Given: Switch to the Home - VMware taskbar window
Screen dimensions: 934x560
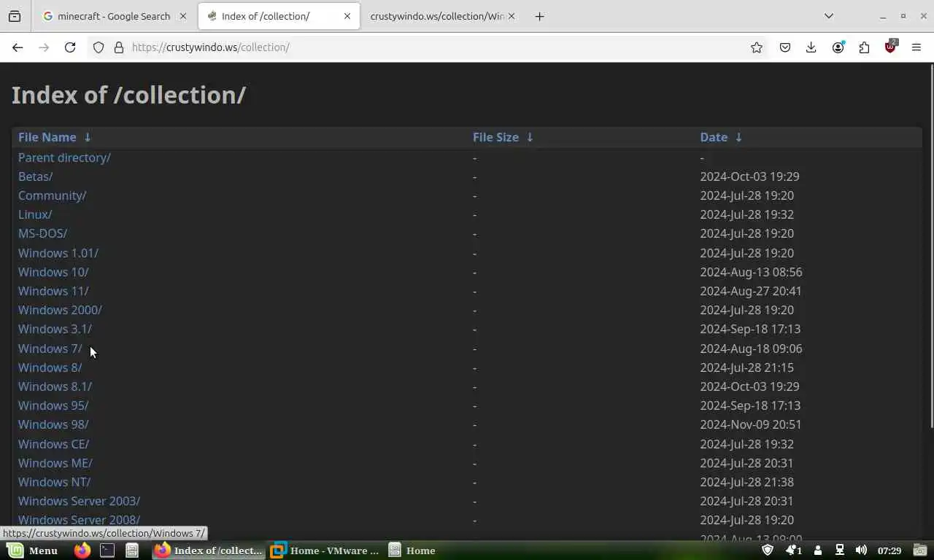Looking at the screenshot, I should click(325, 551).
